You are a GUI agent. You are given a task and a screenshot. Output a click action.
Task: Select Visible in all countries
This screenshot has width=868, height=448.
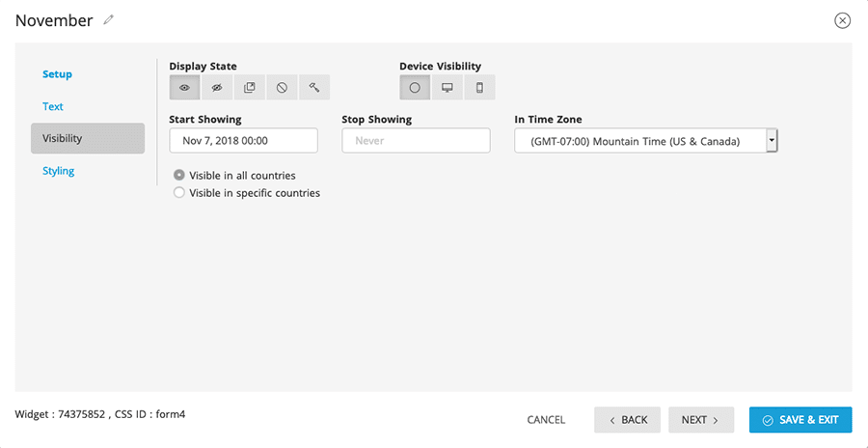pos(234,176)
